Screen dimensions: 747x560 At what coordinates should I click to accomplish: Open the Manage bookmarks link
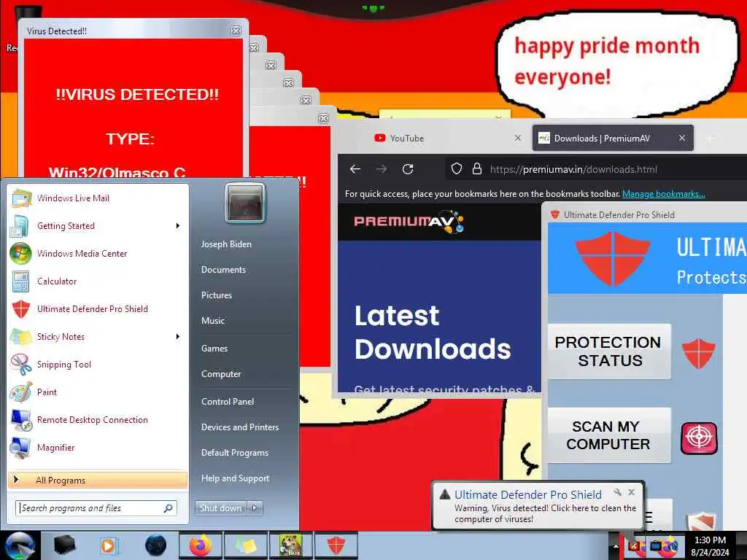coord(664,194)
